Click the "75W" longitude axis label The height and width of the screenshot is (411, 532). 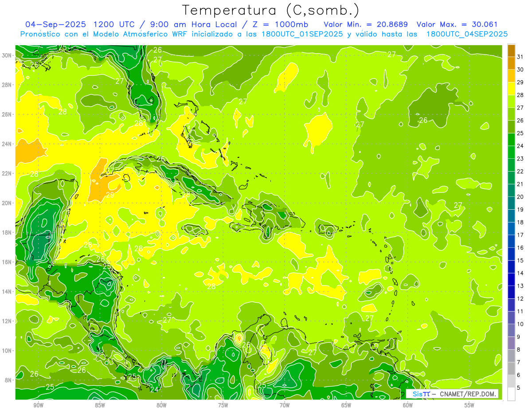tap(223, 405)
